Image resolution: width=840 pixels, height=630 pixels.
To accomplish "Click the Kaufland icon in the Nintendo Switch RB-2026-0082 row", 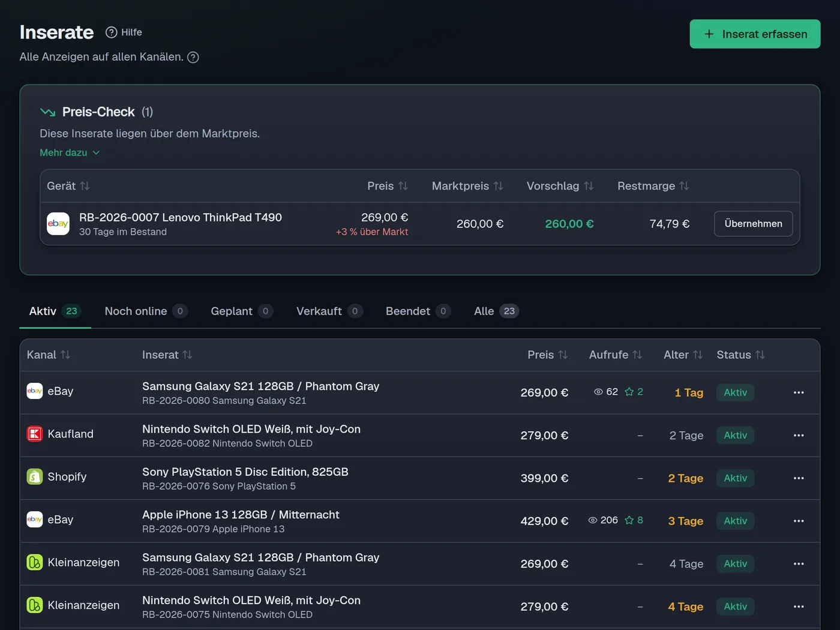I will (35, 434).
